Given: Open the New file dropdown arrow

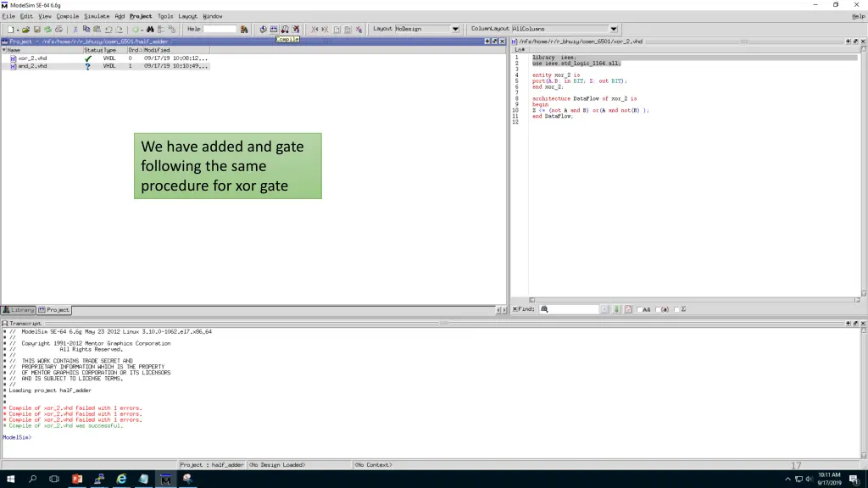Looking at the screenshot, I should pos(18,30).
